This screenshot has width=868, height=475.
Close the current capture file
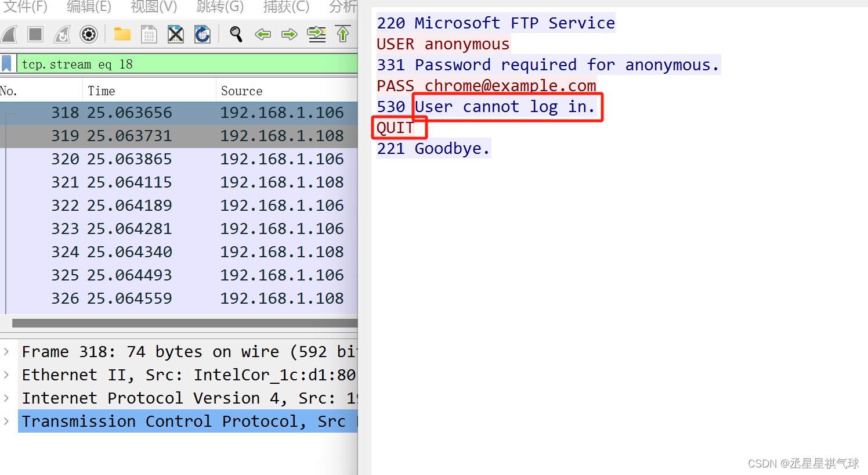click(x=175, y=34)
